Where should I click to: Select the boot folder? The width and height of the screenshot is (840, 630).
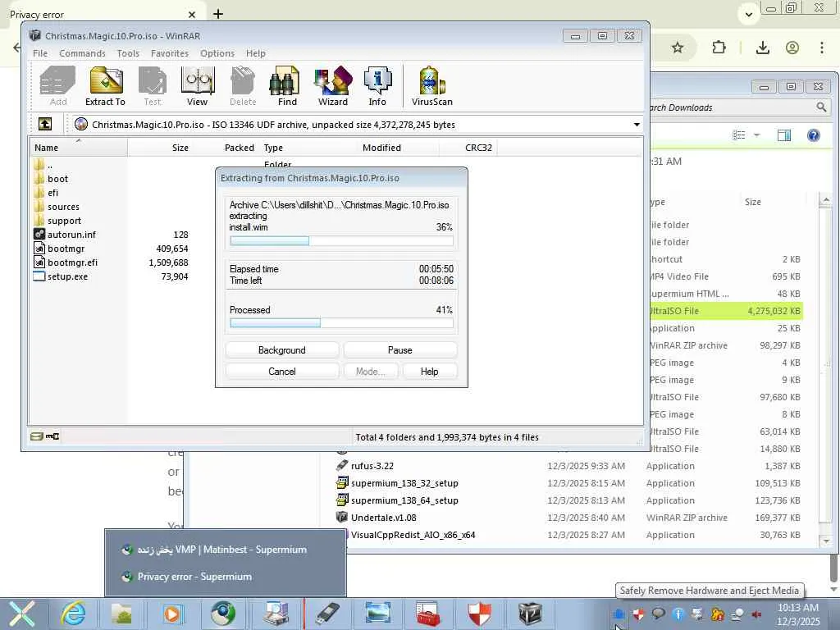51,179
